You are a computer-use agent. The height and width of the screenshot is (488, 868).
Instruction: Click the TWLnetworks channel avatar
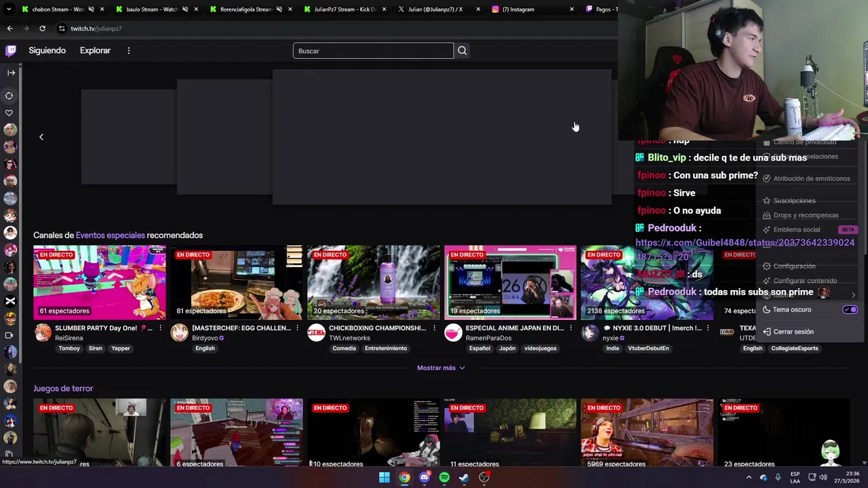coord(316,333)
